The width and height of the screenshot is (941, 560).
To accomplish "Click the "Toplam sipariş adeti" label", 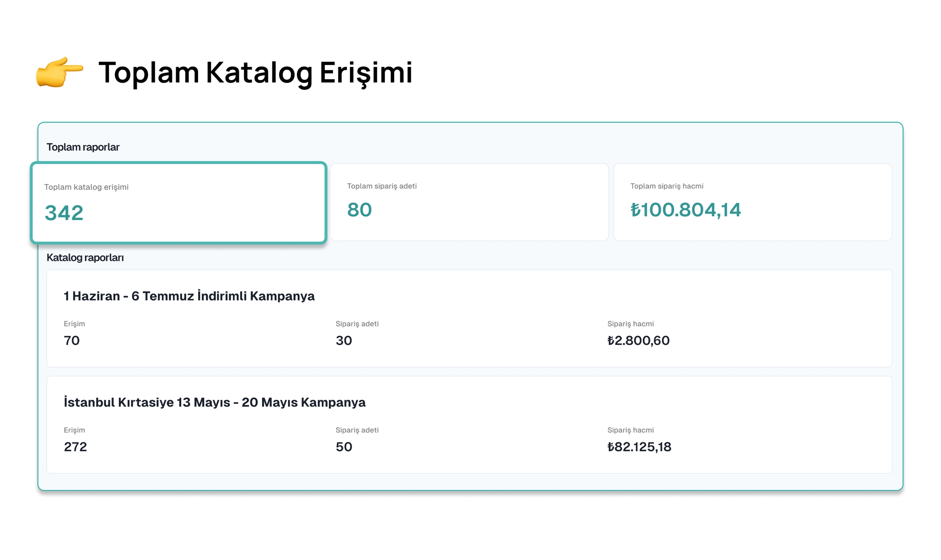I will (x=382, y=186).
